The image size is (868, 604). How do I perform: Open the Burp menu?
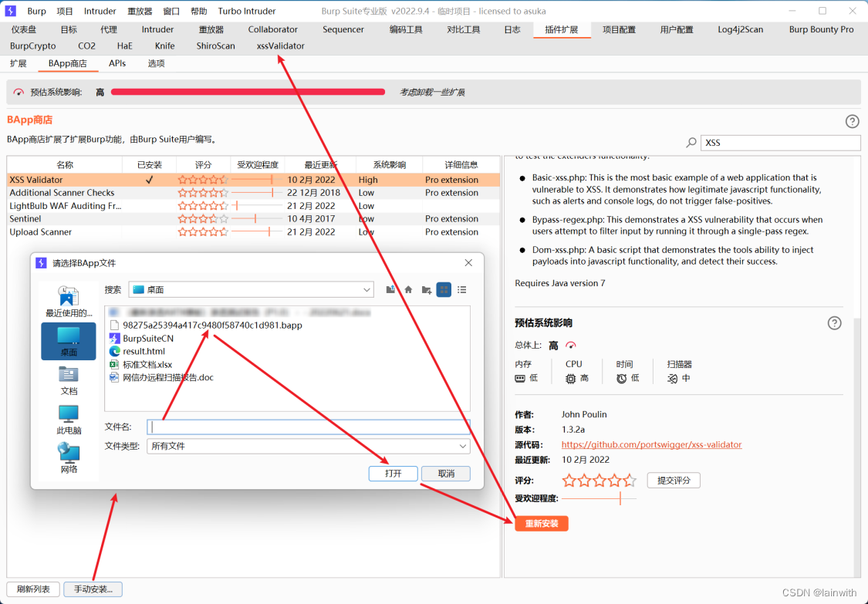[36, 11]
